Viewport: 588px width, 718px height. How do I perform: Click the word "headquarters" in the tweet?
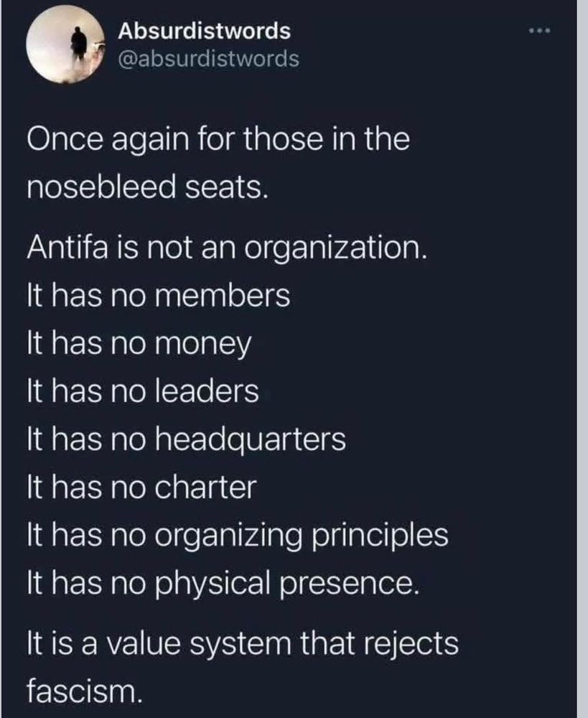[x=251, y=441]
